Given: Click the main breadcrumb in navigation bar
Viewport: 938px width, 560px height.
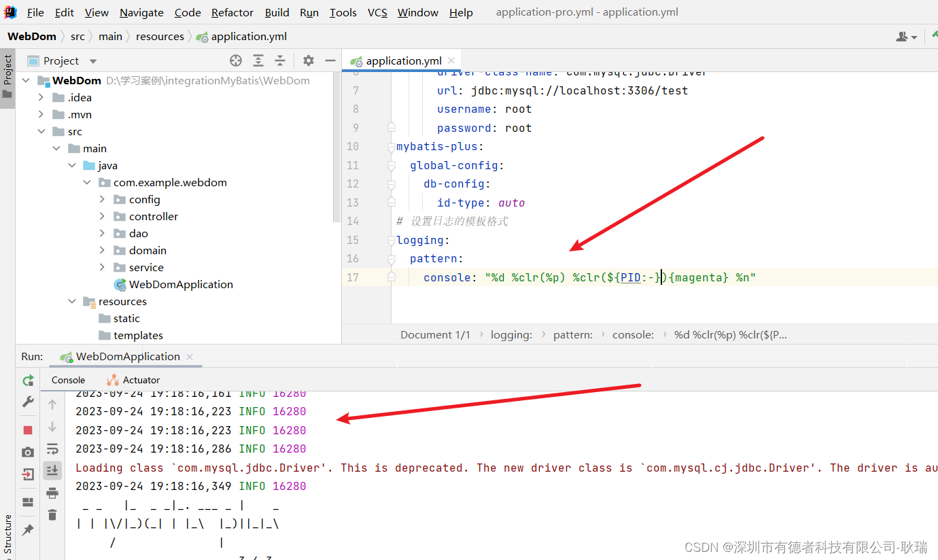Looking at the screenshot, I should 110,37.
